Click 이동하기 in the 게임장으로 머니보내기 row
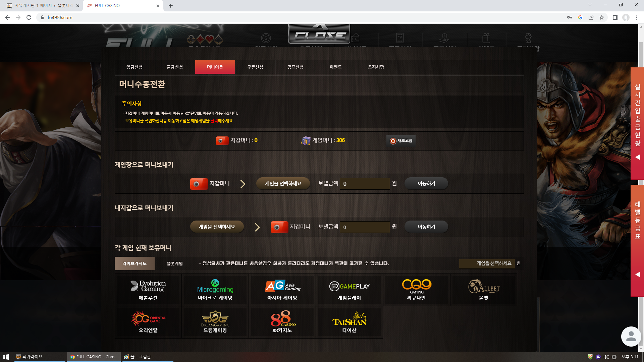 [426, 184]
